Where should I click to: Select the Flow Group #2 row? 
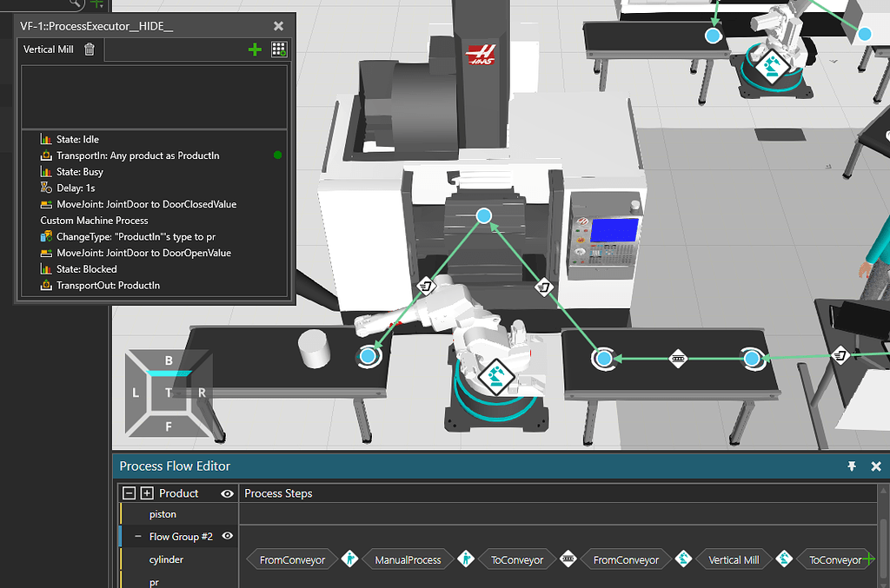178,537
